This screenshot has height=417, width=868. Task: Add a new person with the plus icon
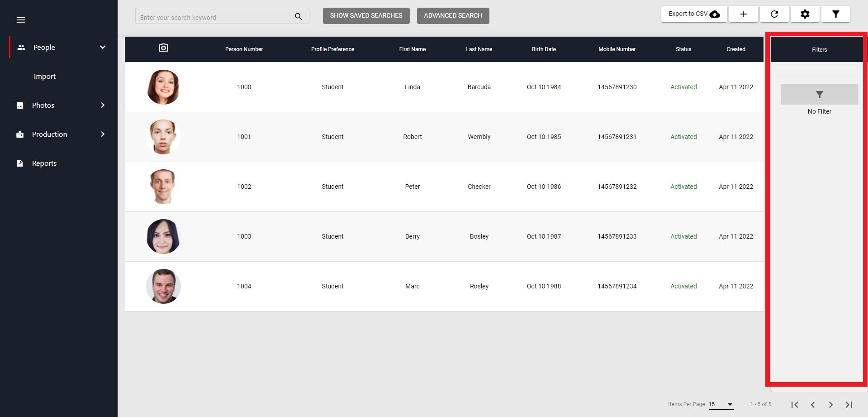[743, 14]
